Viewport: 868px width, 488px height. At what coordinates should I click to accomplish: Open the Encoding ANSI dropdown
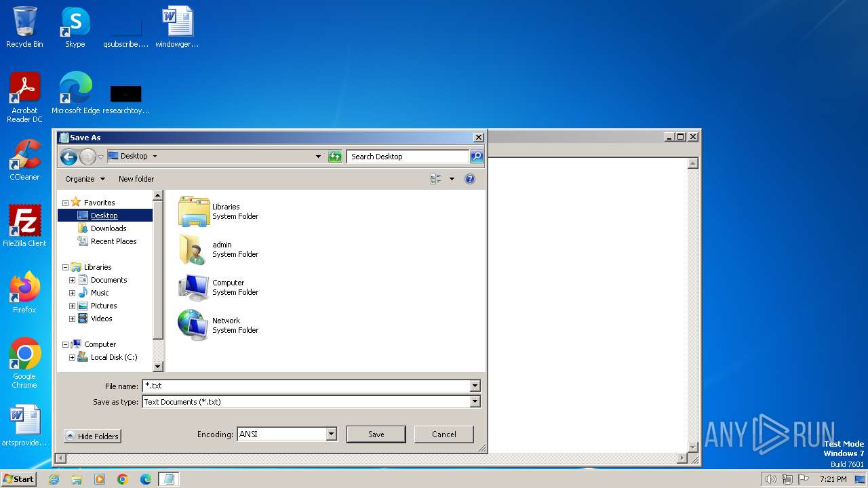coord(331,434)
